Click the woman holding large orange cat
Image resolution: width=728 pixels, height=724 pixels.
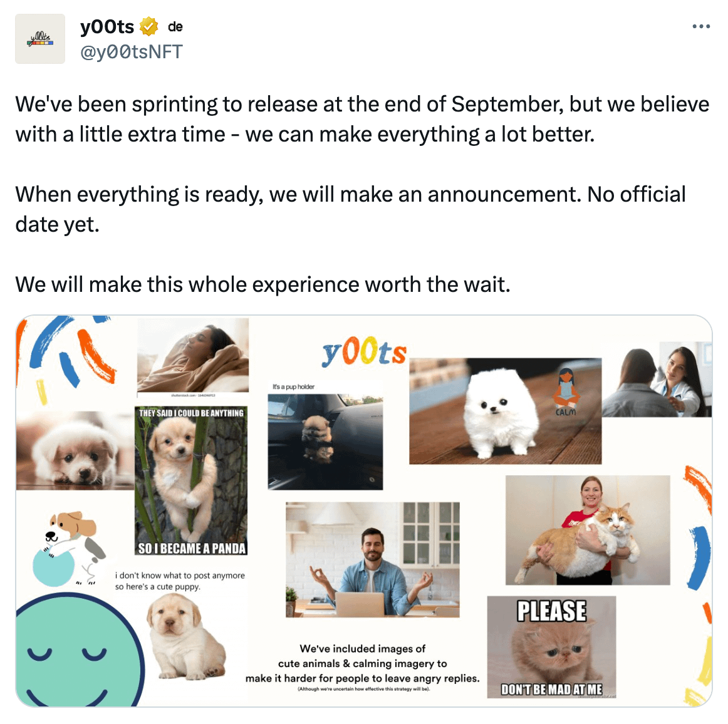point(588,530)
